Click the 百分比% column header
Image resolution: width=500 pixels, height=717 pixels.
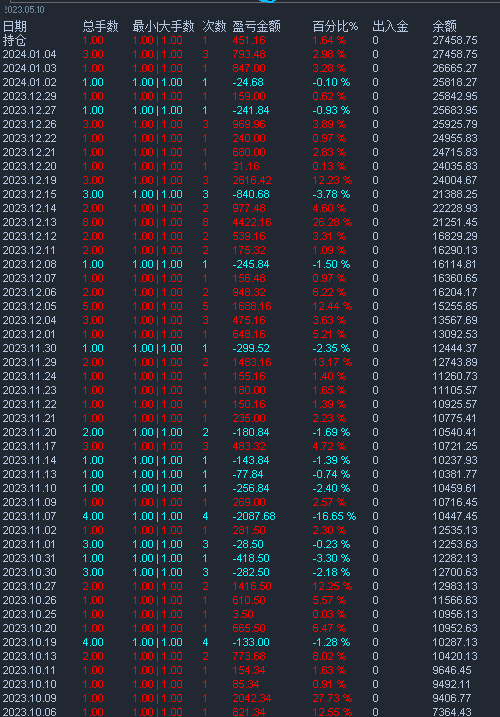pos(335,27)
